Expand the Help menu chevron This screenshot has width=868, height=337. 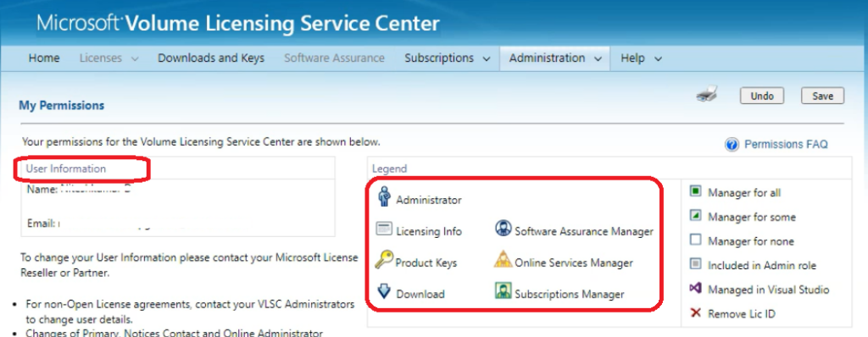coord(658,59)
